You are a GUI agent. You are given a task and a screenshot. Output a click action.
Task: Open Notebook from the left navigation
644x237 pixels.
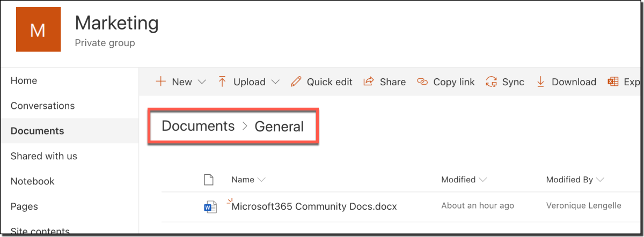click(x=33, y=181)
